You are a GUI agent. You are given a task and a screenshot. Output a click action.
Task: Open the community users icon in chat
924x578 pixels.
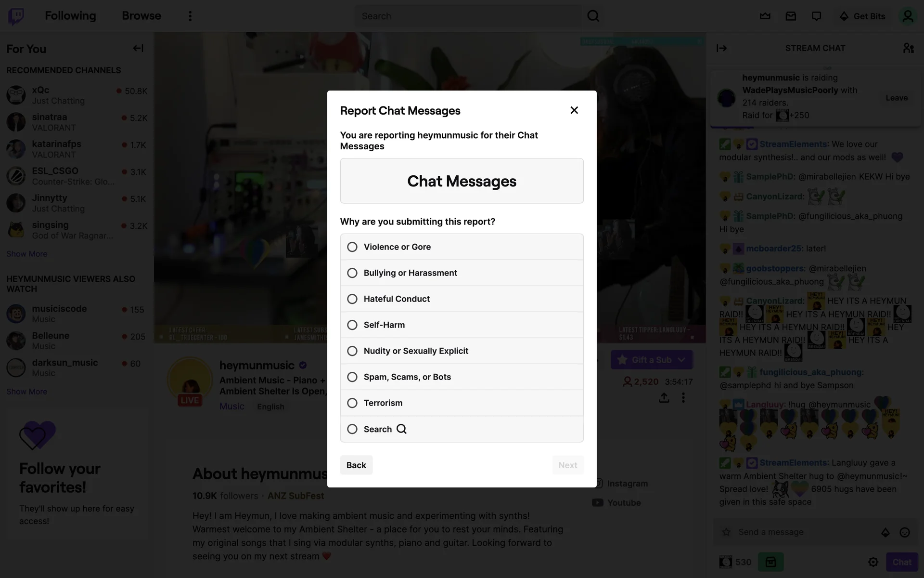tap(908, 48)
